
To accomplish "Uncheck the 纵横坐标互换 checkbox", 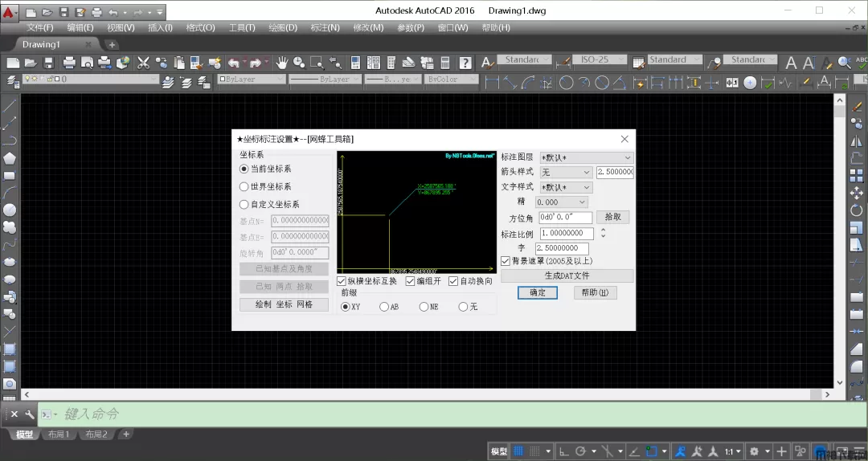I will pyautogui.click(x=342, y=282).
